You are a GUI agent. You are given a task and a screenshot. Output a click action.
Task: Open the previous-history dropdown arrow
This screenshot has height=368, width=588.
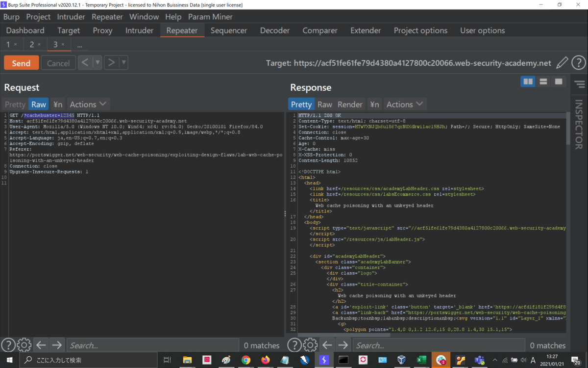click(97, 62)
